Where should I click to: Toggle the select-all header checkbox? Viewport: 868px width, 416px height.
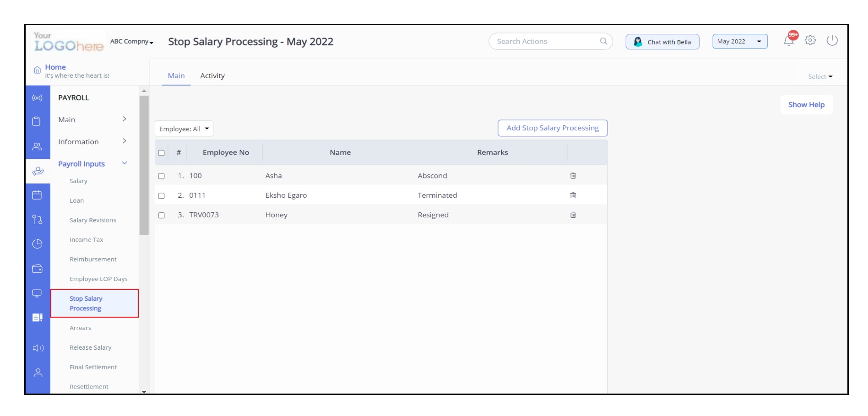pos(161,153)
